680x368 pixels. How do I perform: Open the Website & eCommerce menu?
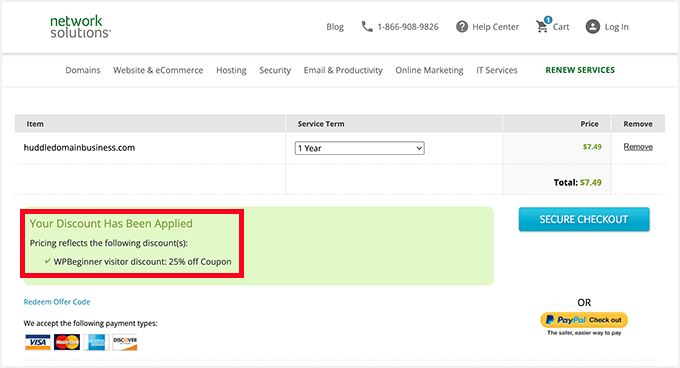point(158,70)
